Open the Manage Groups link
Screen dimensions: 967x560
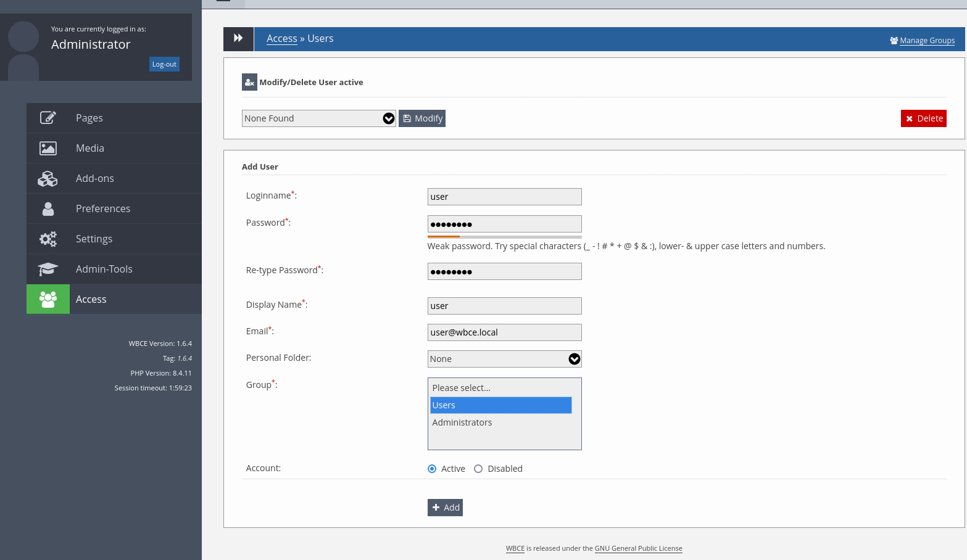(x=923, y=41)
